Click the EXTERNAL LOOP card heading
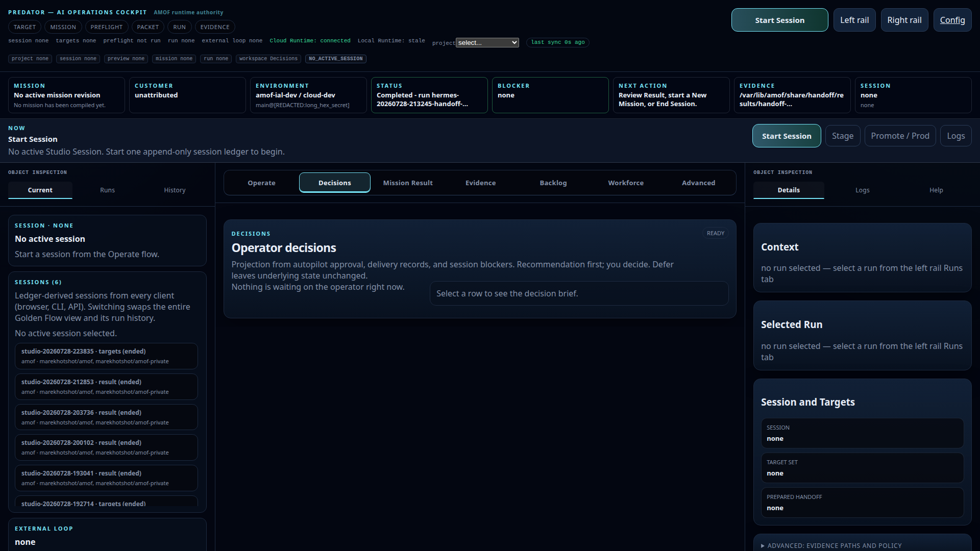980x551 pixels. pyautogui.click(x=44, y=529)
